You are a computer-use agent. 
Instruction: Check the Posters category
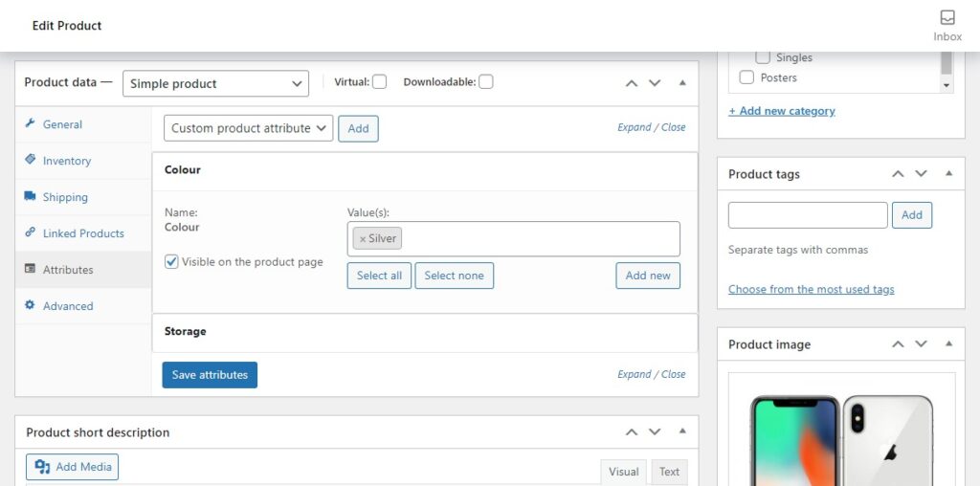746,77
